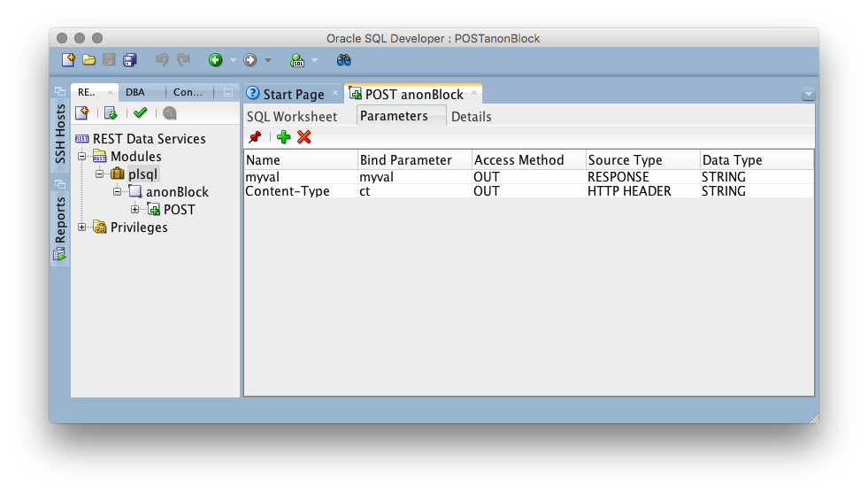868x494 pixels.
Task: Click the download REST services icon
Action: [111, 113]
